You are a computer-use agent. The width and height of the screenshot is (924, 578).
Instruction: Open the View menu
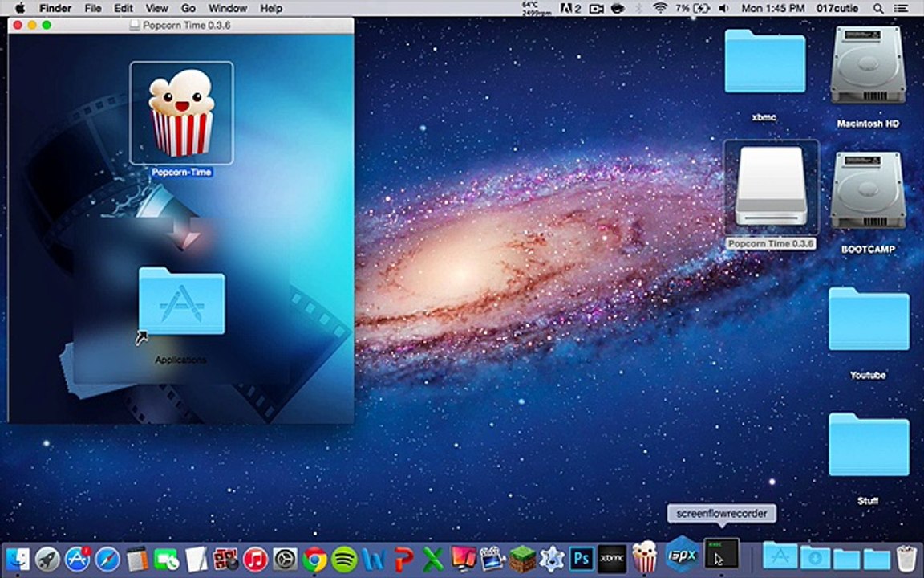click(x=156, y=8)
